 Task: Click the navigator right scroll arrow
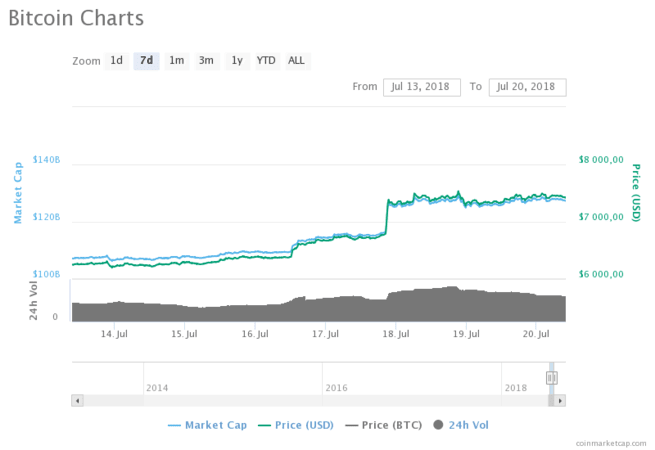pos(561,400)
